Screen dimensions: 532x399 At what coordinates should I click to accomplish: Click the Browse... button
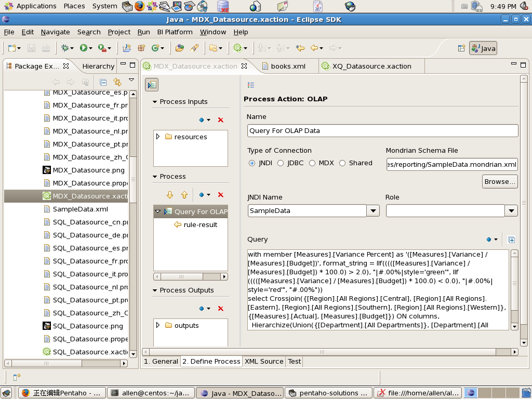pyautogui.click(x=500, y=181)
